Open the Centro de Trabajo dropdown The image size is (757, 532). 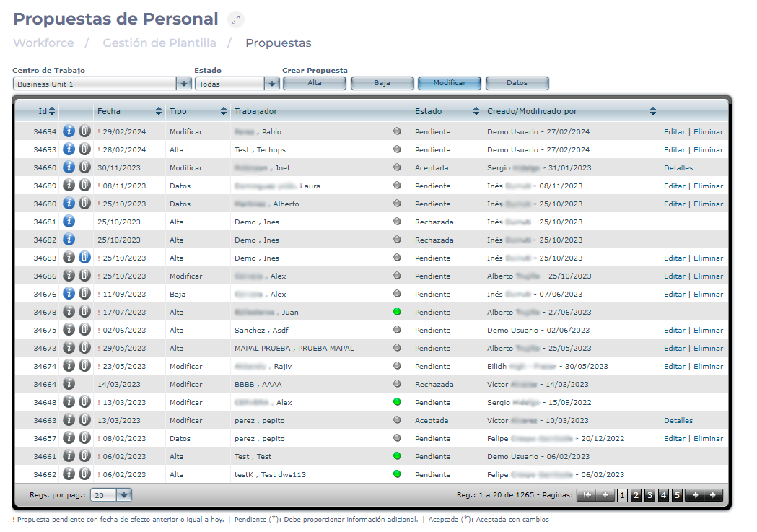[184, 84]
